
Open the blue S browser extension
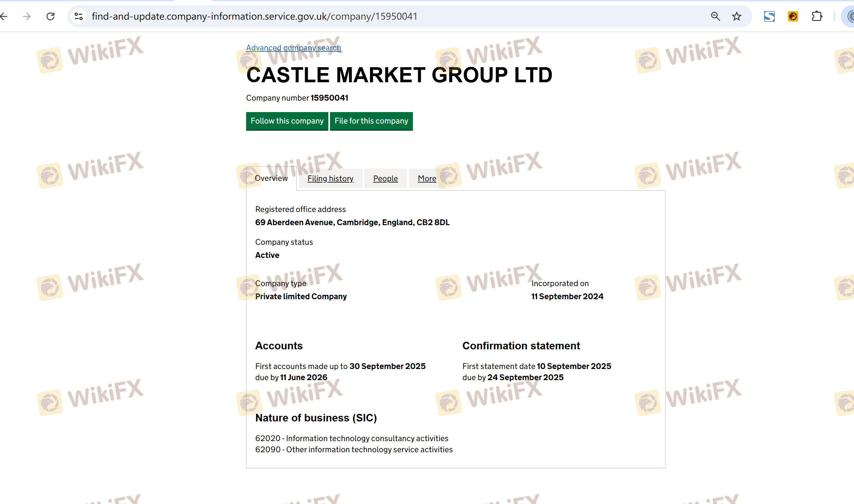click(x=769, y=16)
